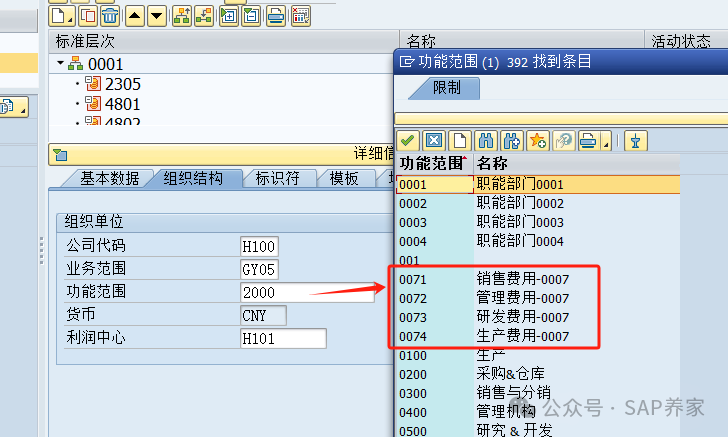Viewport: 728px width, 437px height.
Task: Click the 功能范围 column header
Action: (435, 163)
